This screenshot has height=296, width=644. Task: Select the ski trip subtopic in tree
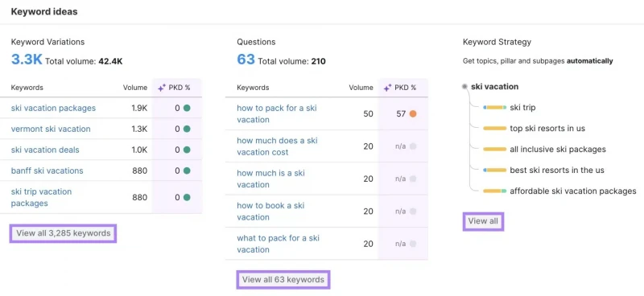pyautogui.click(x=522, y=108)
